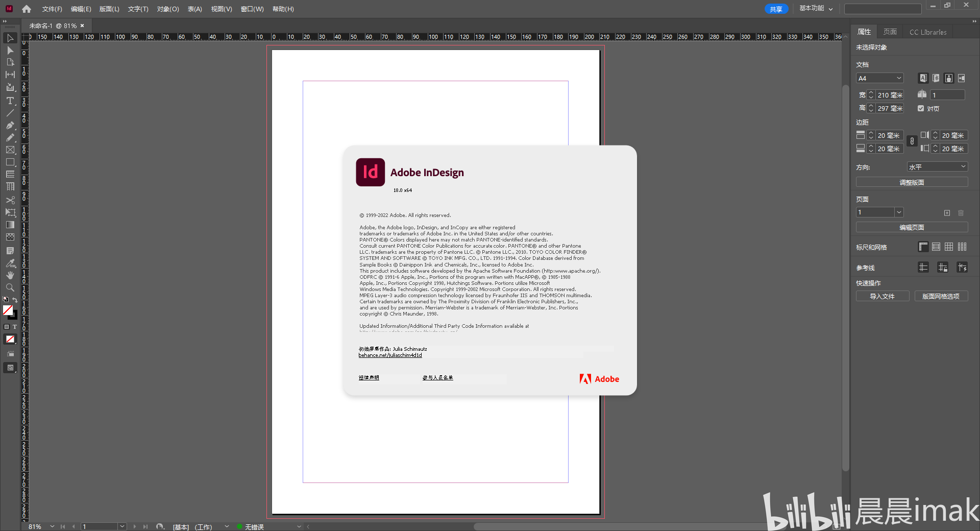Screen dimensions: 980x531
Task: Pick the Scissors tool
Action: 10,200
